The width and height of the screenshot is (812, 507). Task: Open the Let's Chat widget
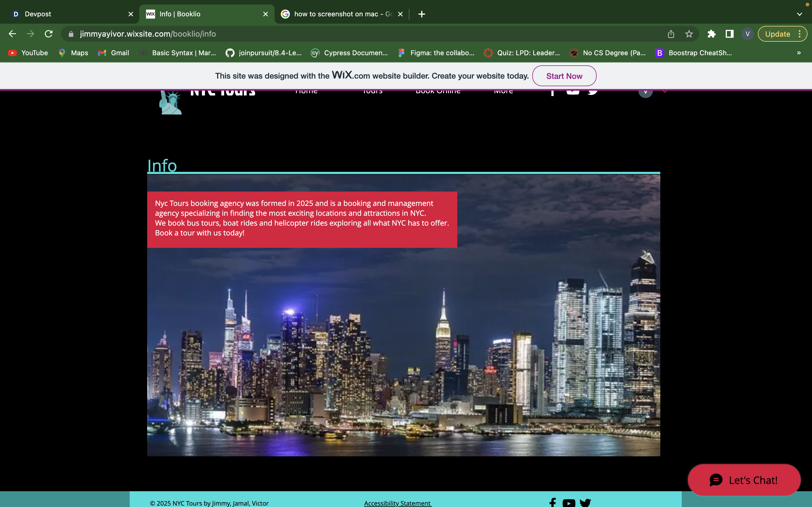coord(744,480)
